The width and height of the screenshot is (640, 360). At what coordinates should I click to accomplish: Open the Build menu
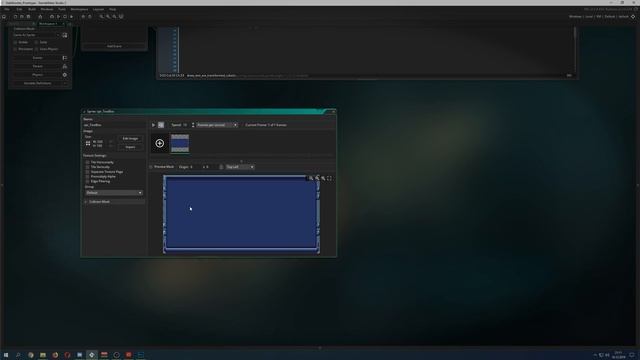click(32, 9)
